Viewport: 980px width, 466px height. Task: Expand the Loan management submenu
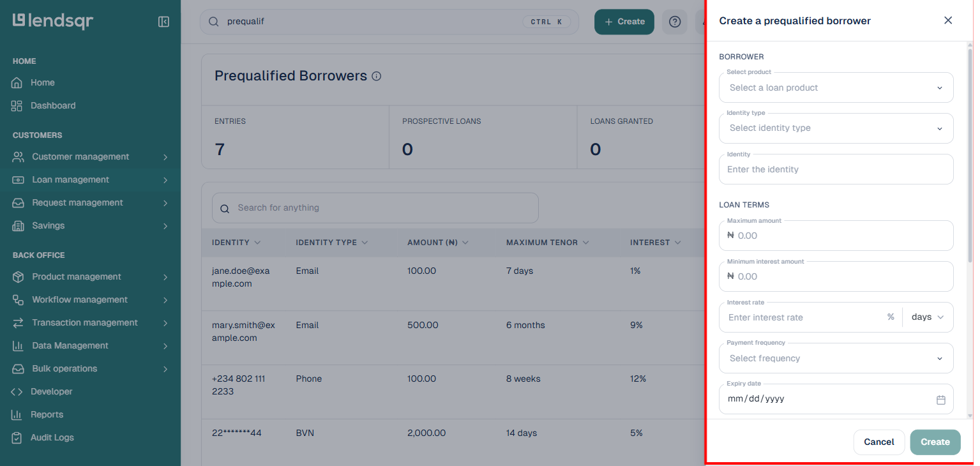click(165, 180)
